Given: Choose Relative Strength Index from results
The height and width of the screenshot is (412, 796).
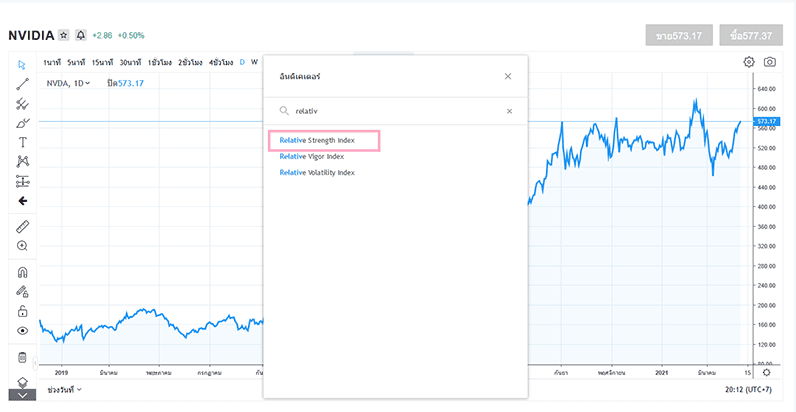Looking at the screenshot, I should click(x=316, y=141).
